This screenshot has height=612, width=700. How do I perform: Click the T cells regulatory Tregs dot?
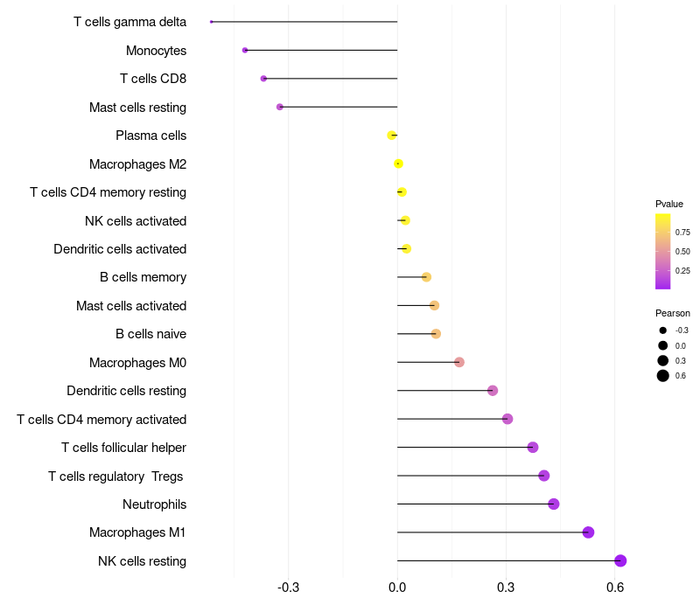(x=544, y=476)
